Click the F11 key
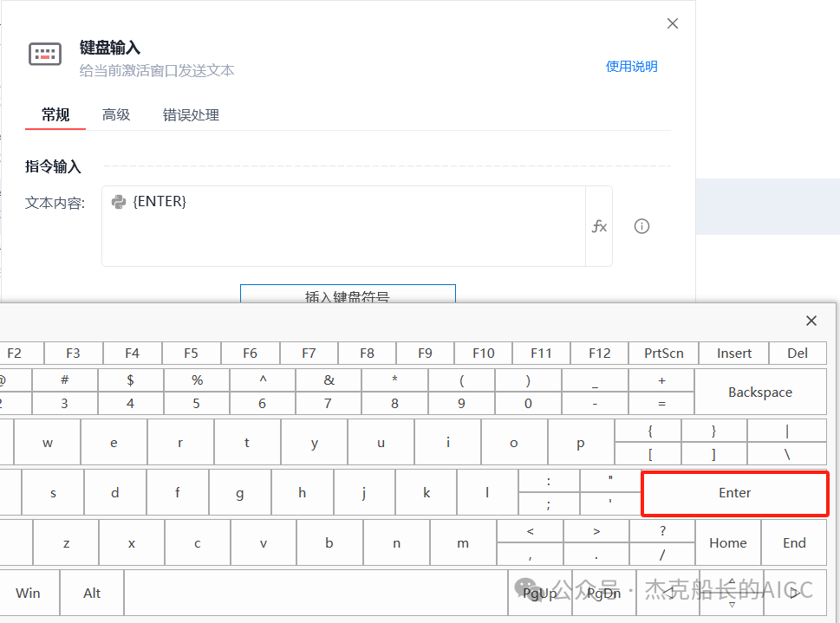The height and width of the screenshot is (623, 840). (x=541, y=353)
